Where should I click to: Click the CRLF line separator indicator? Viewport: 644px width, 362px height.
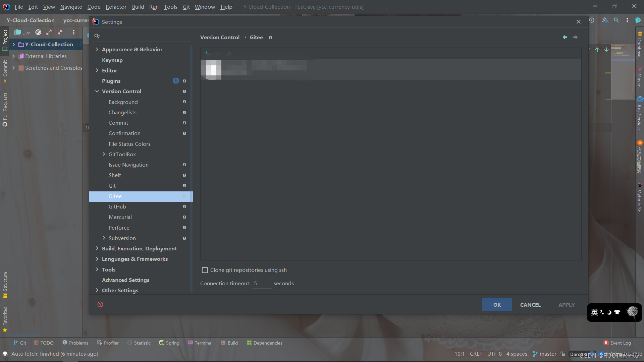point(476,354)
